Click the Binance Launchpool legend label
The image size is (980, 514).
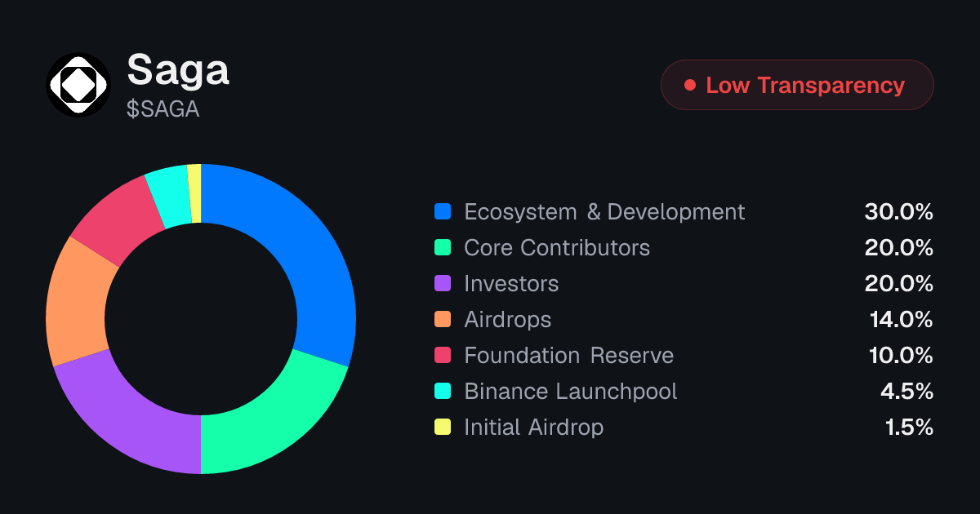[571, 392]
